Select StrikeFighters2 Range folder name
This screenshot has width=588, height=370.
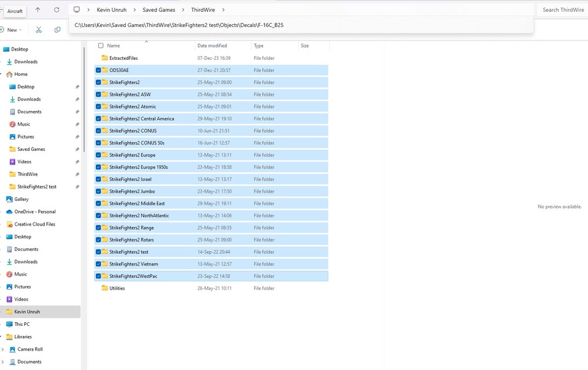[x=132, y=228]
